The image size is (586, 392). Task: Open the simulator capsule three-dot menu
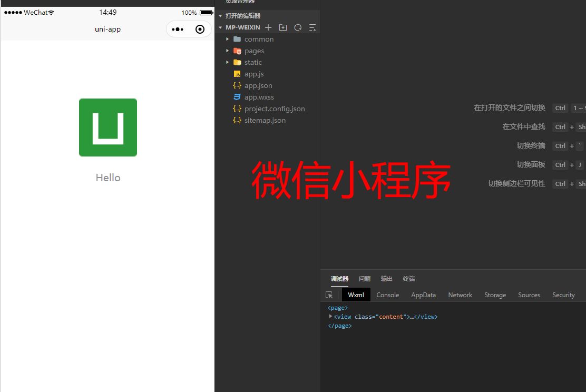(x=178, y=29)
